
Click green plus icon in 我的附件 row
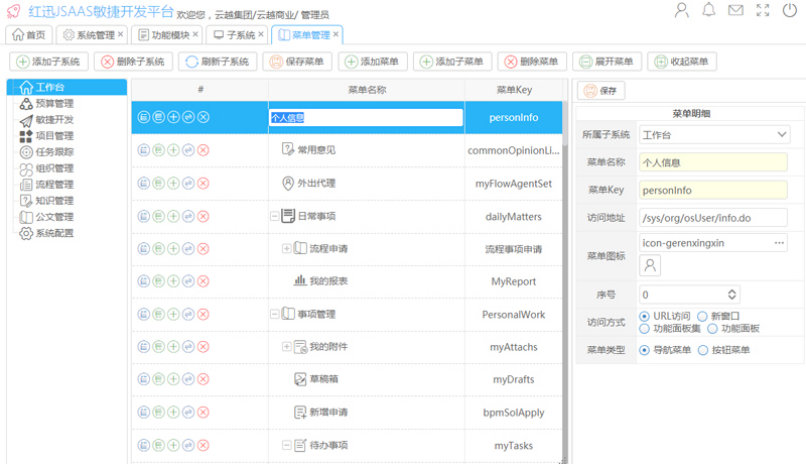(x=174, y=347)
